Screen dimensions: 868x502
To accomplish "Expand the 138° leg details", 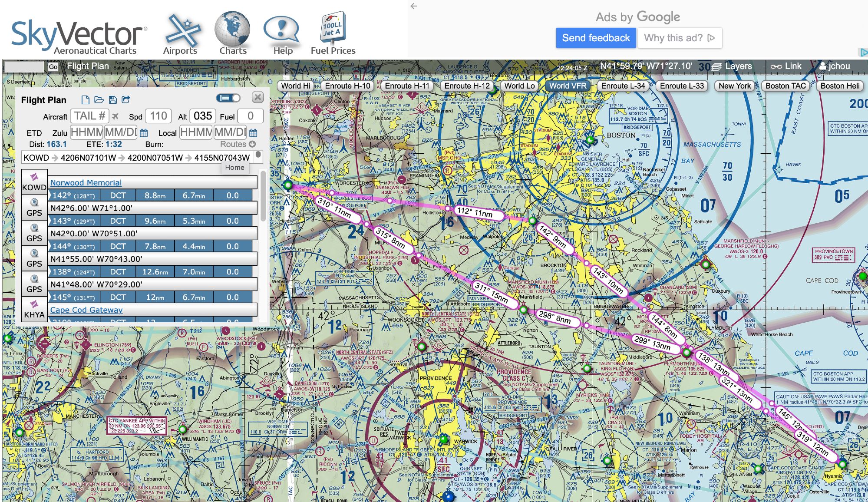I will [x=150, y=272].
